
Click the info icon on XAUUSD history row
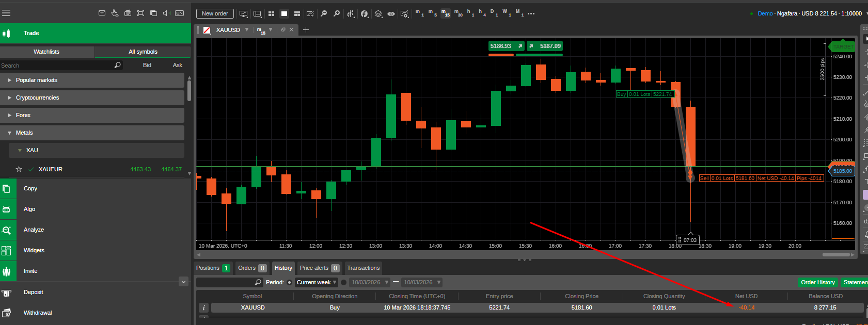[x=204, y=308]
